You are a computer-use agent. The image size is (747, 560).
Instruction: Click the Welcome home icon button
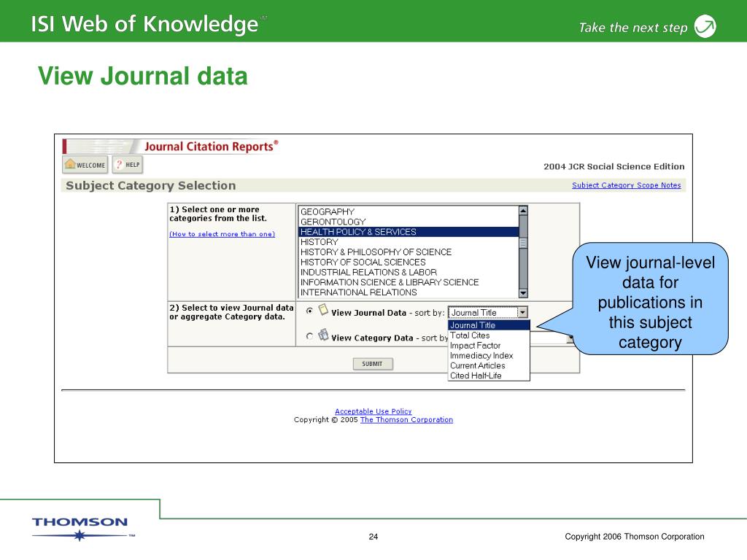pos(85,165)
